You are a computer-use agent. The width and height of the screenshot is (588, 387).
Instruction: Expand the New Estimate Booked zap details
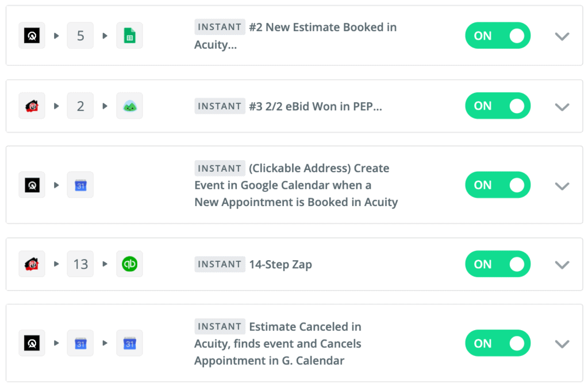[562, 36]
